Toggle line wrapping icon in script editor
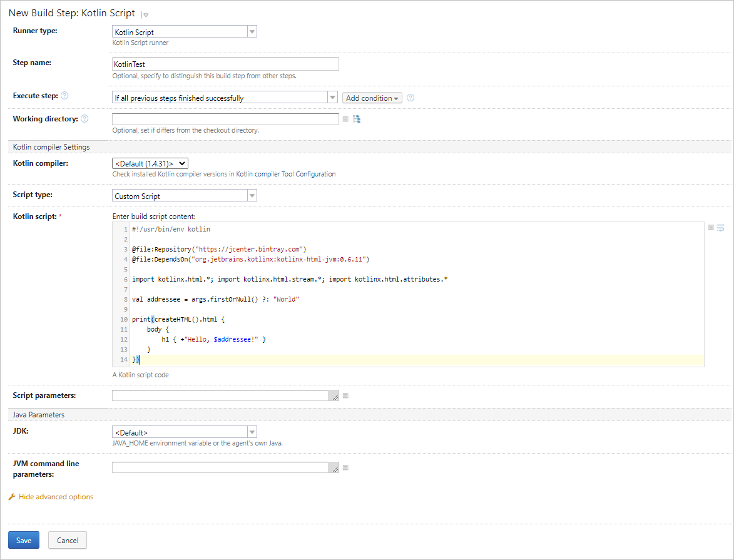The width and height of the screenshot is (734, 560). (720, 228)
